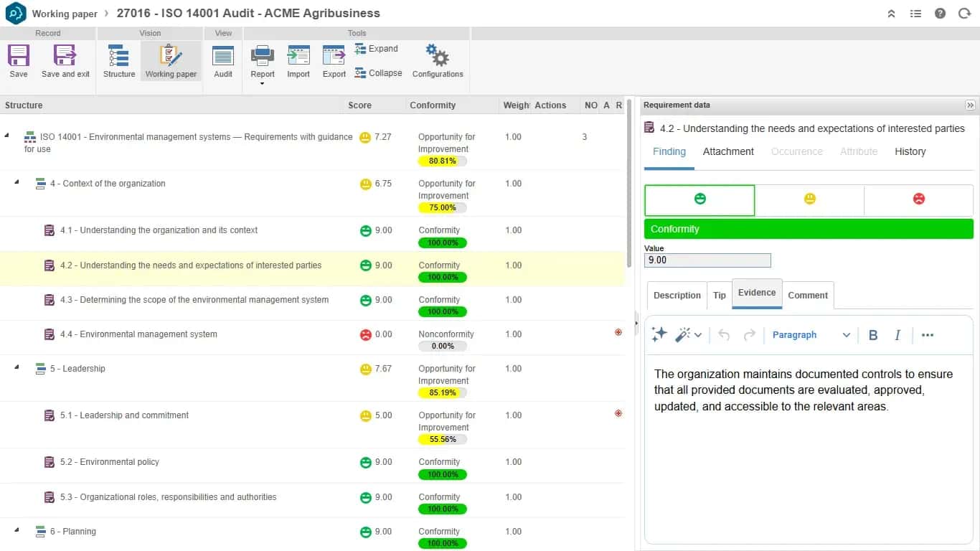Screen dimensions: 980x551
Task: Select the yellow neutral face finding
Action: point(809,200)
